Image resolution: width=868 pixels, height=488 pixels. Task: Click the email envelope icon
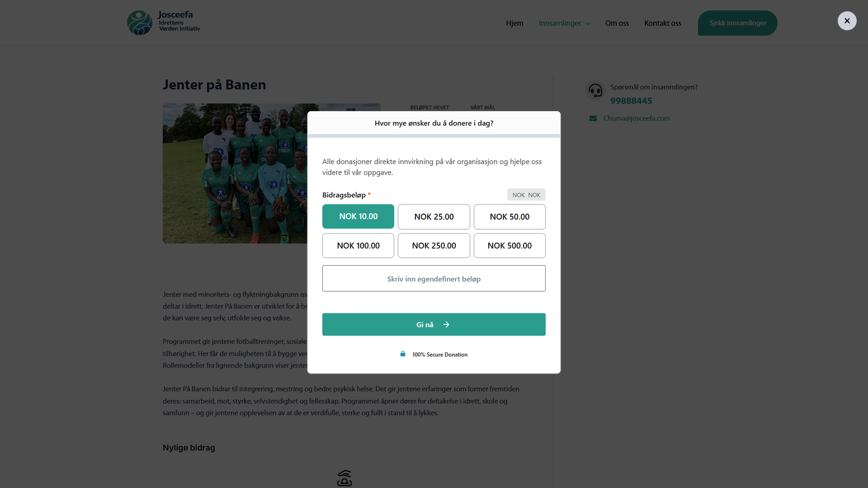pos(593,118)
